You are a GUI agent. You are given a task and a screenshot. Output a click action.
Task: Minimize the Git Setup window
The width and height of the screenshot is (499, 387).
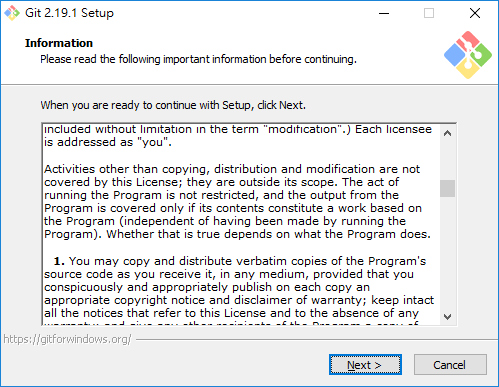(384, 13)
